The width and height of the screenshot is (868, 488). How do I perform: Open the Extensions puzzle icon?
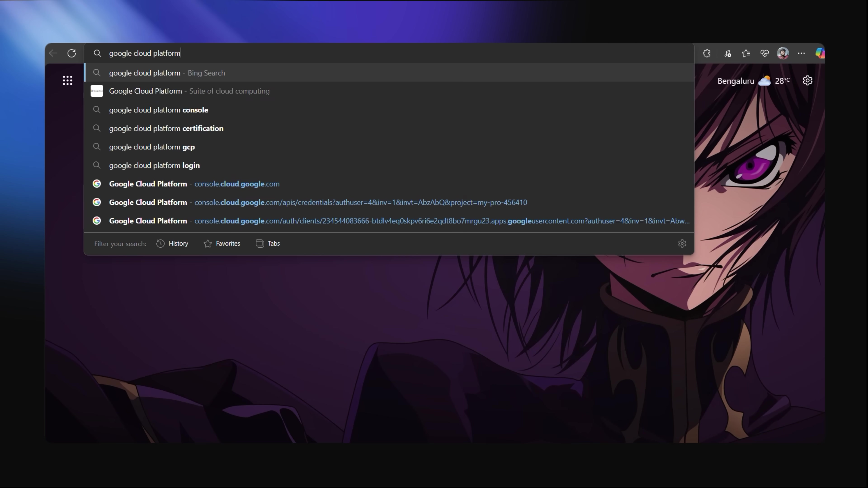[707, 53]
